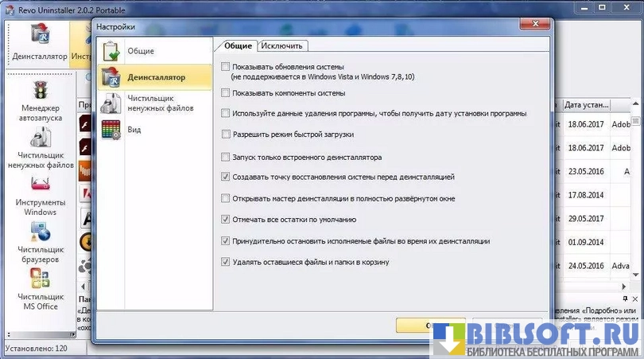The image size is (644, 359).
Task: Click the Дата установки column header
Action: coord(587,105)
